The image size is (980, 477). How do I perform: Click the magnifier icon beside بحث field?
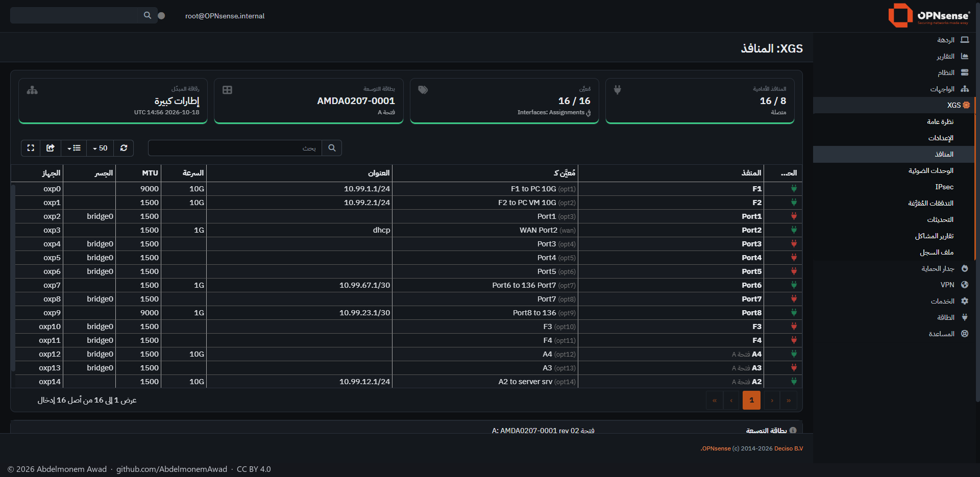(x=332, y=148)
